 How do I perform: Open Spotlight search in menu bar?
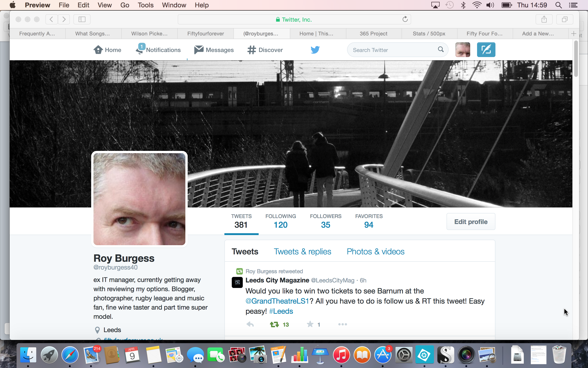click(x=559, y=5)
